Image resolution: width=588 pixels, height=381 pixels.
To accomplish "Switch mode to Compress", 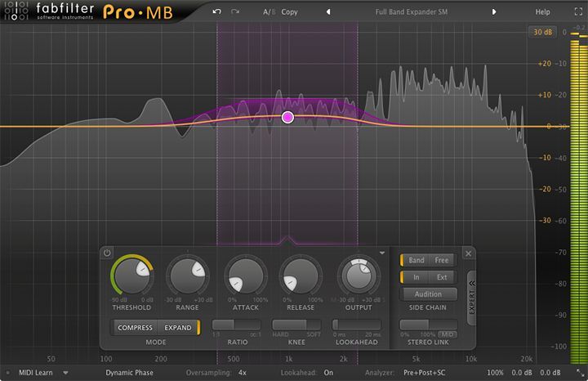I will pos(135,328).
